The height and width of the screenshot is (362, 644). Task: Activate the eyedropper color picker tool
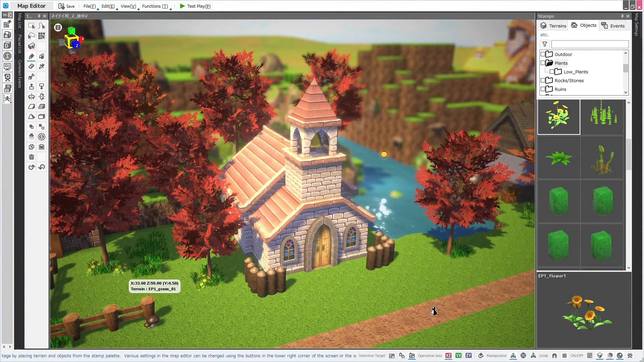pyautogui.click(x=42, y=66)
